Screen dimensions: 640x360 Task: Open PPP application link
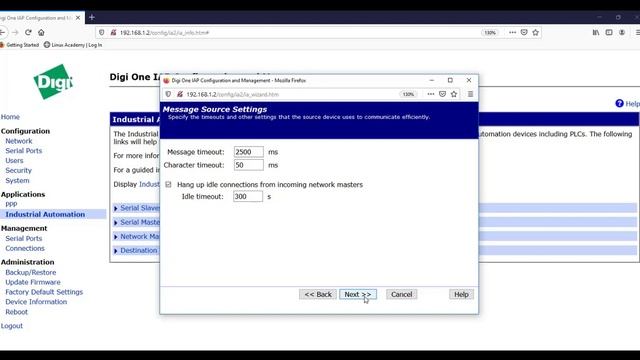[11, 204]
